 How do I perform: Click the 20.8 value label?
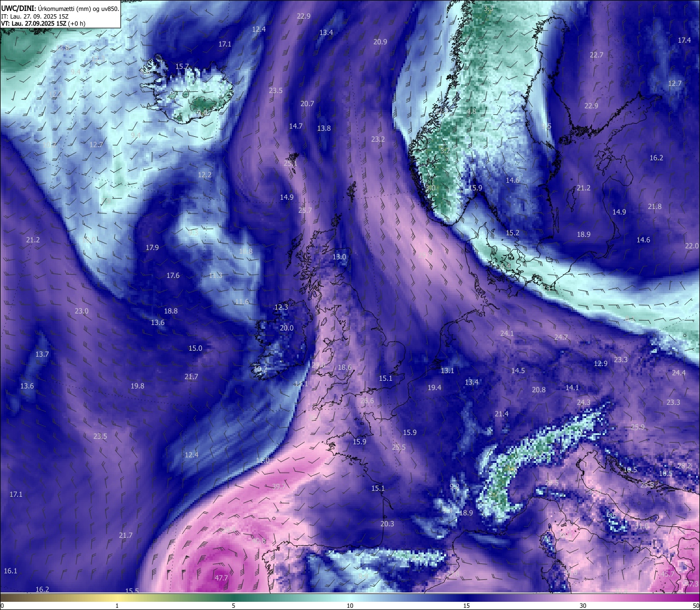click(x=539, y=390)
